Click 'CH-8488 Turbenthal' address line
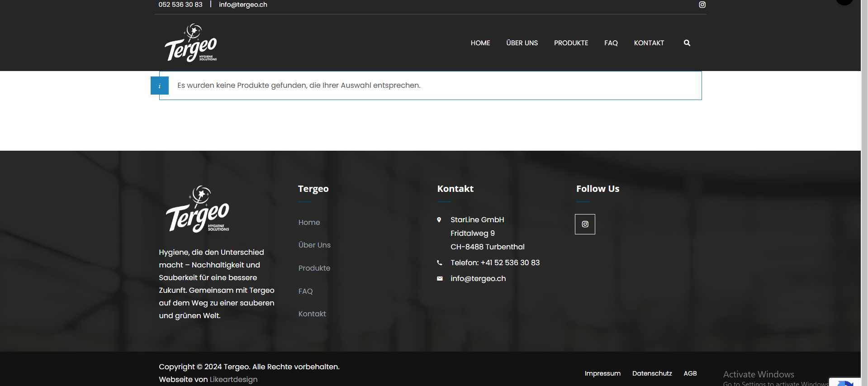868x386 pixels. pyautogui.click(x=488, y=247)
